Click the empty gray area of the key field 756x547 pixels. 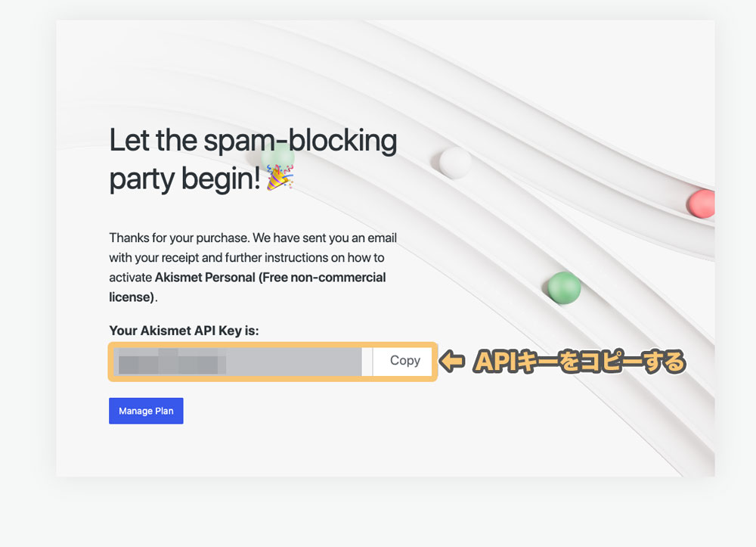tap(294, 362)
